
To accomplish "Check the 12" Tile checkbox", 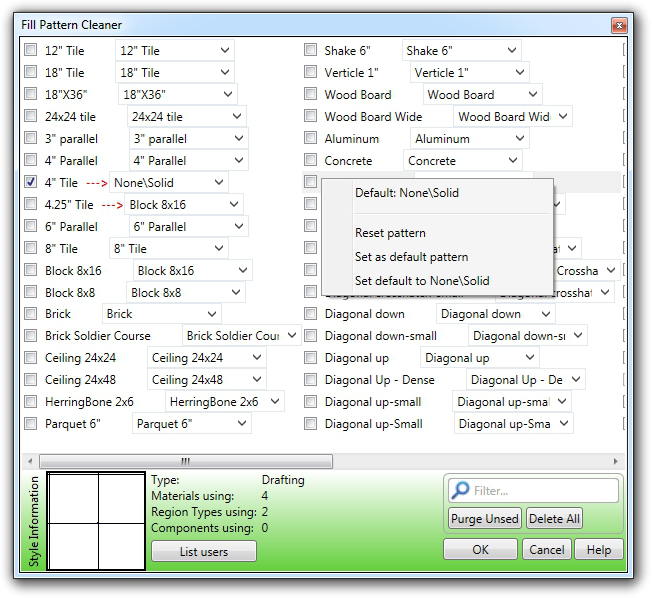I will 30,49.
